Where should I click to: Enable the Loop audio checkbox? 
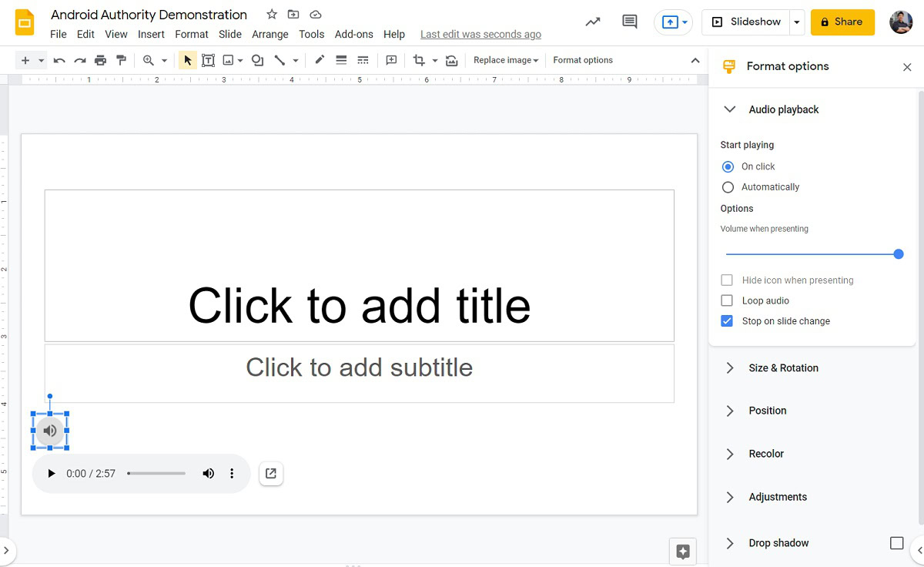[727, 300]
